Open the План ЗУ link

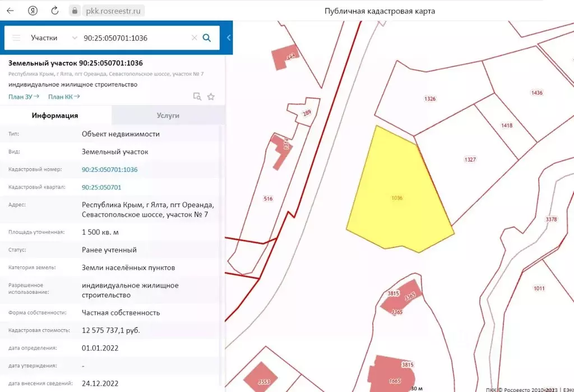click(x=24, y=96)
